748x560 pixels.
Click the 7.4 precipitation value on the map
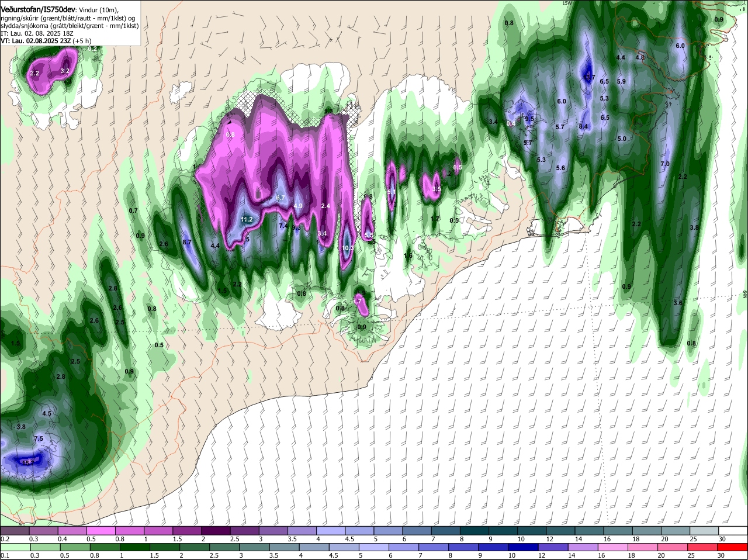283,226
